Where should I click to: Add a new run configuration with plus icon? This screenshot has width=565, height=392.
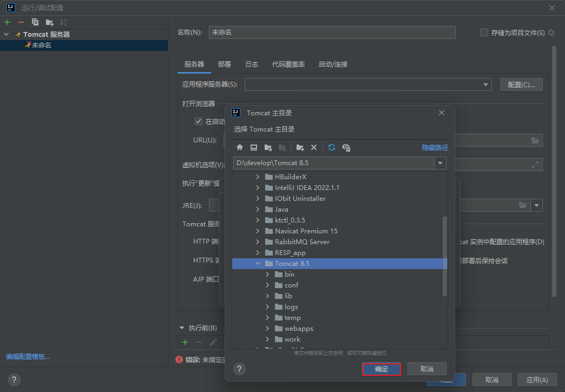(7, 22)
